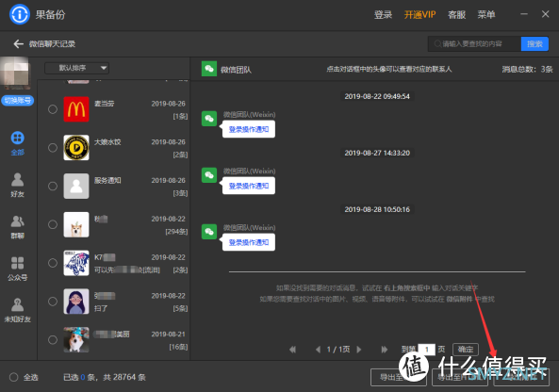The width and height of the screenshot is (559, 392).
Task: Open the 默认排序 sort dropdown
Action: point(76,68)
